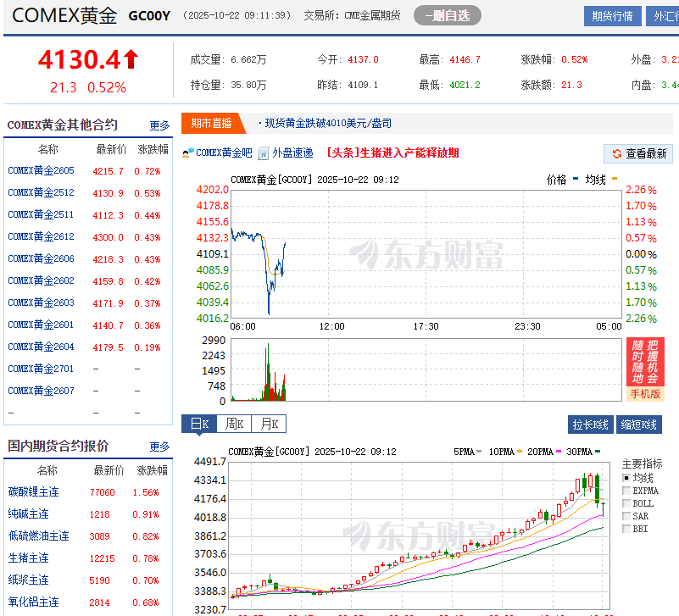Open 纸浆主连 futures quote

click(29, 580)
